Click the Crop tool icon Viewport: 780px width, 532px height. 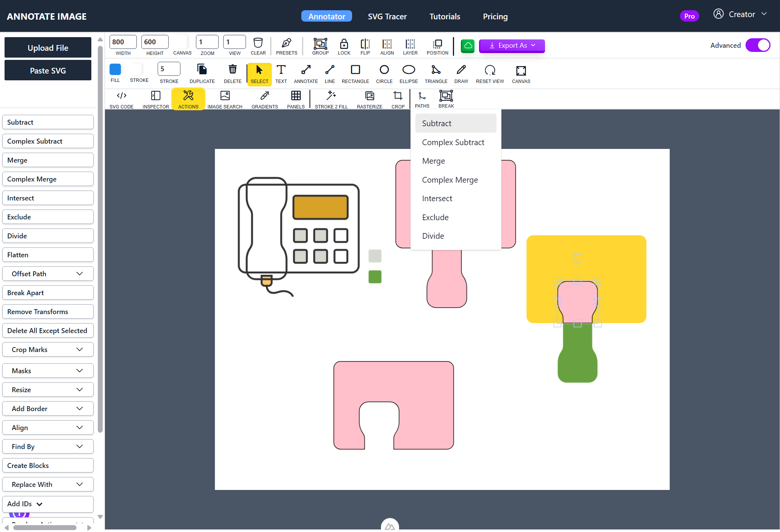pyautogui.click(x=398, y=95)
